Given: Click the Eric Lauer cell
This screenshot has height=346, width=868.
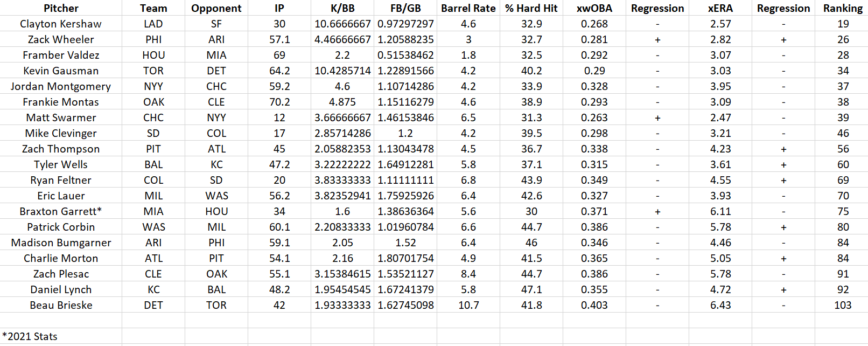Looking at the screenshot, I should click(61, 196).
